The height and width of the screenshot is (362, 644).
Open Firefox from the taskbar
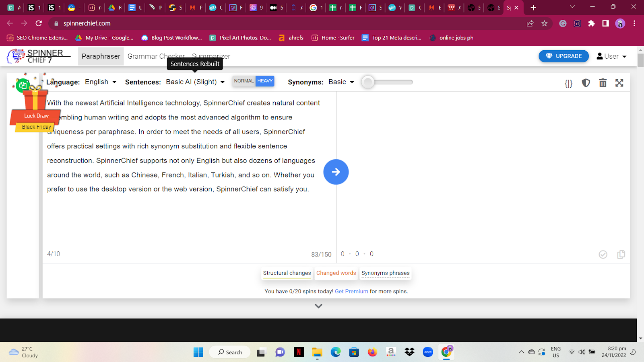[x=372, y=352]
